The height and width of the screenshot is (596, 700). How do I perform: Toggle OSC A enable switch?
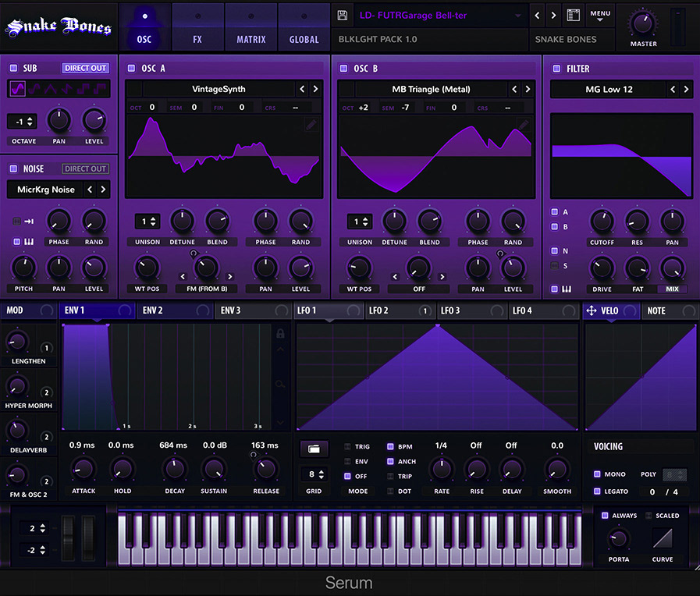click(131, 68)
